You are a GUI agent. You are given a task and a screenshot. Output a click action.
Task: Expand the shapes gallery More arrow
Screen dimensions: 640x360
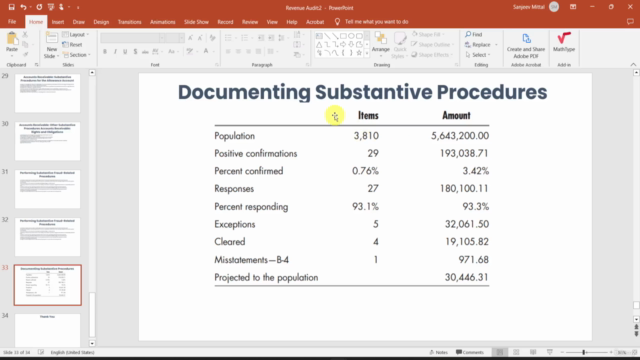(x=367, y=53)
